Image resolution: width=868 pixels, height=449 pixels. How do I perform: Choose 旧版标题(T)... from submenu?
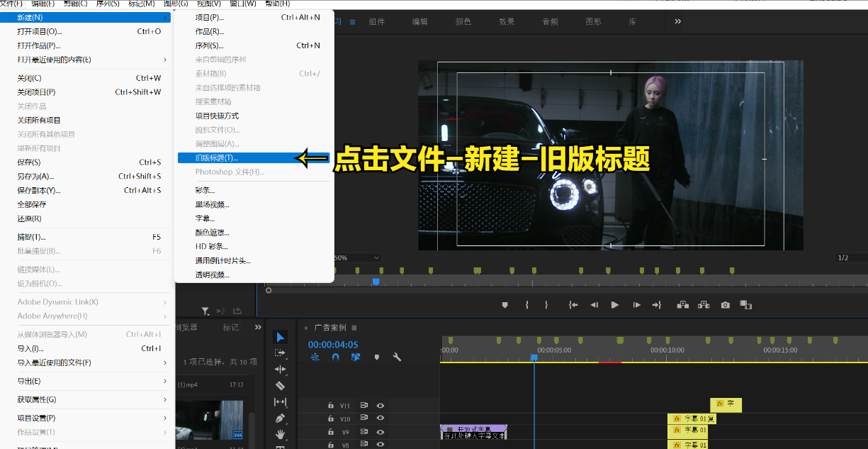point(217,158)
